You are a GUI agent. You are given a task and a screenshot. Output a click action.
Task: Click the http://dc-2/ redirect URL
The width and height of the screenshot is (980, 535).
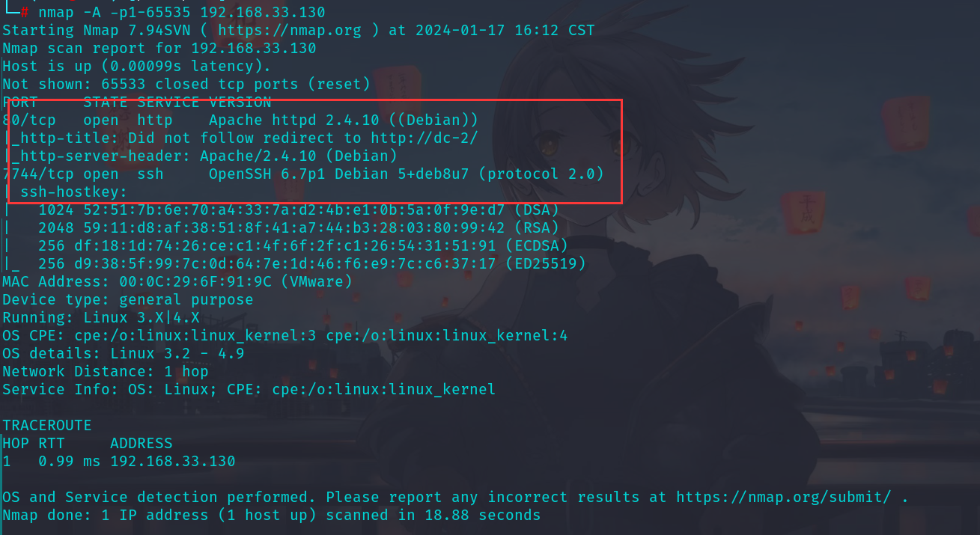(x=424, y=138)
